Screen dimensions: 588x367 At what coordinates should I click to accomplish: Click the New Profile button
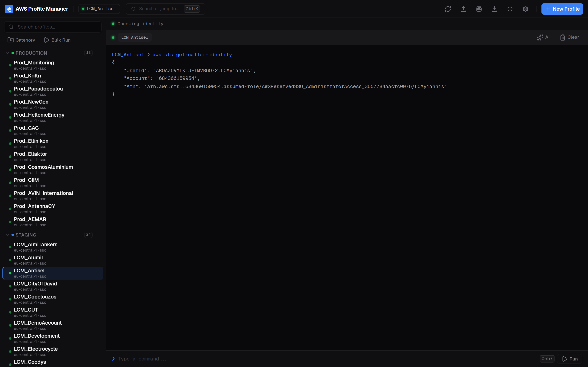point(562,9)
